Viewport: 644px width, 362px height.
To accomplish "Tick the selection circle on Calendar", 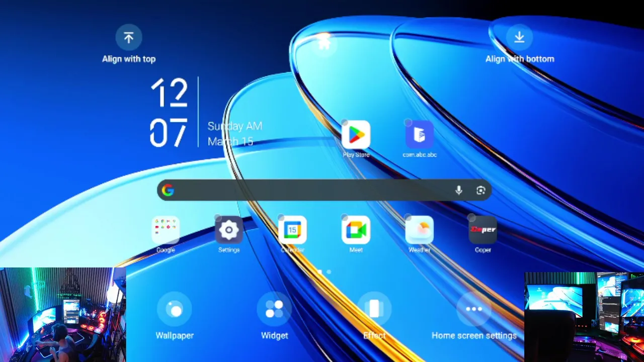I will coord(281,218).
